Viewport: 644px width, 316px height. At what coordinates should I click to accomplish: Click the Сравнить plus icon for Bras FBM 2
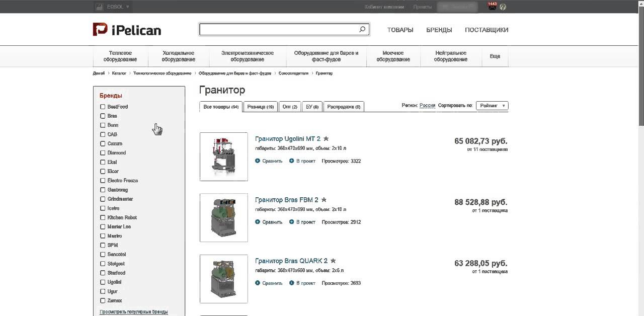click(258, 222)
